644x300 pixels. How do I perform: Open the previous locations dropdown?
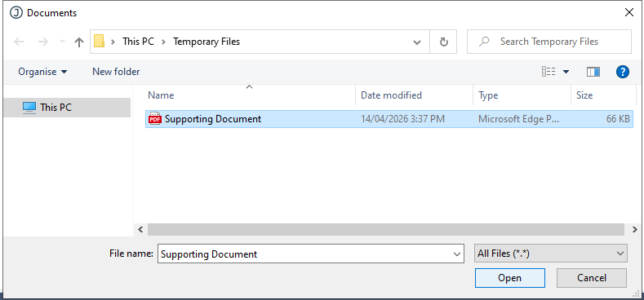[x=417, y=42]
